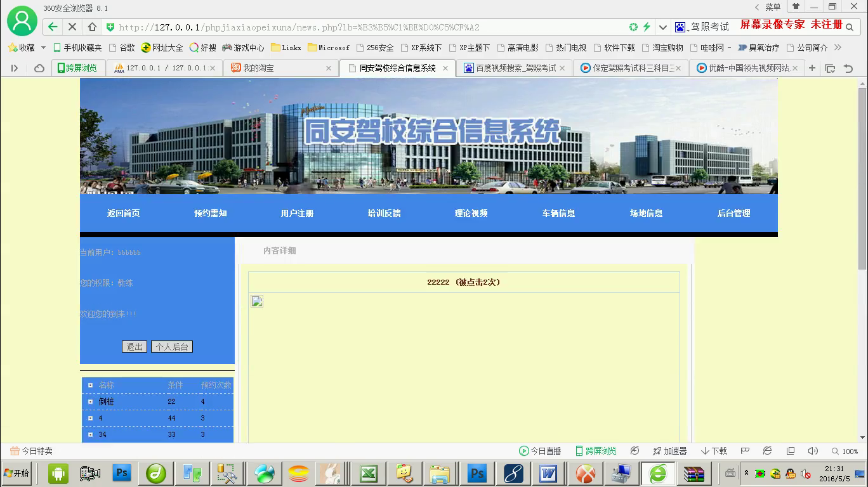
Task: Toggle 跨屏浏览 in the status bar
Action: [595, 451]
